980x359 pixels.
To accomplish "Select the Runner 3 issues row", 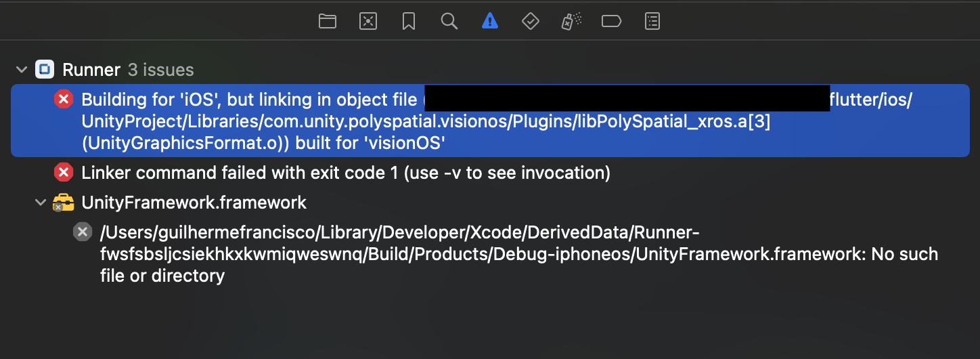I will (490, 70).
